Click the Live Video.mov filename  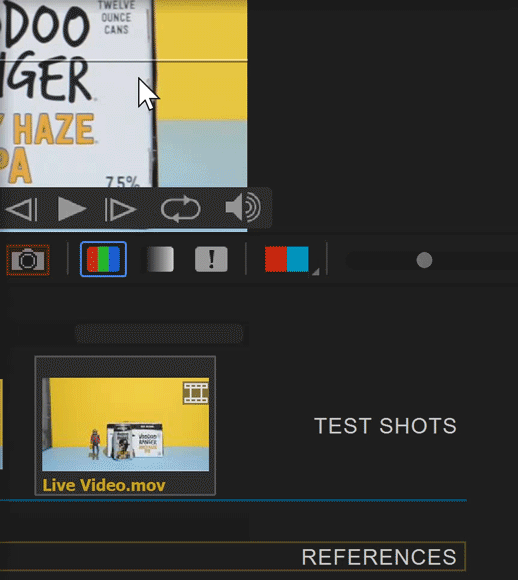click(x=104, y=485)
